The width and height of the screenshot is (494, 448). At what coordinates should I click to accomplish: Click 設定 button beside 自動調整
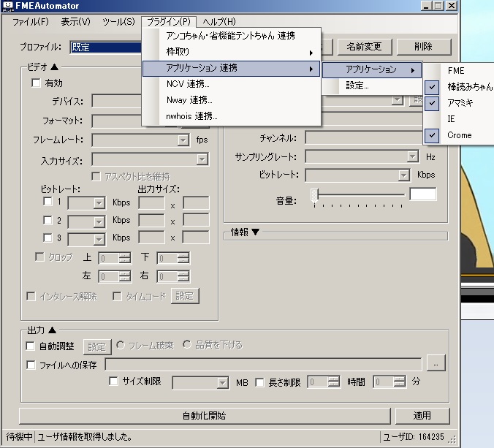97,347
